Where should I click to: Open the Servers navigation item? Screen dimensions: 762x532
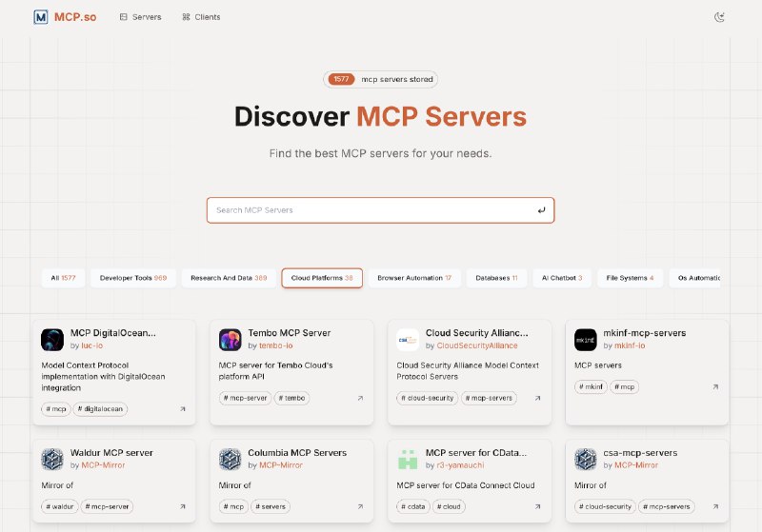[x=140, y=17]
